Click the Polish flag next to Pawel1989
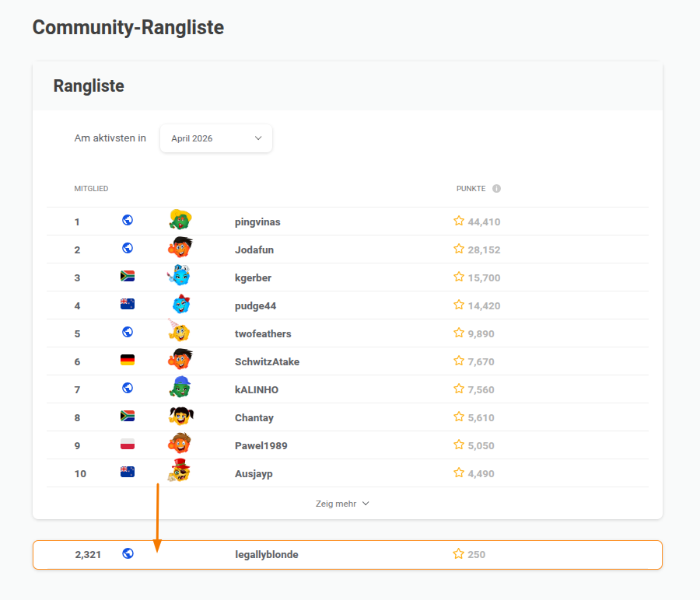Screen dimensions: 700x600 [x=128, y=444]
